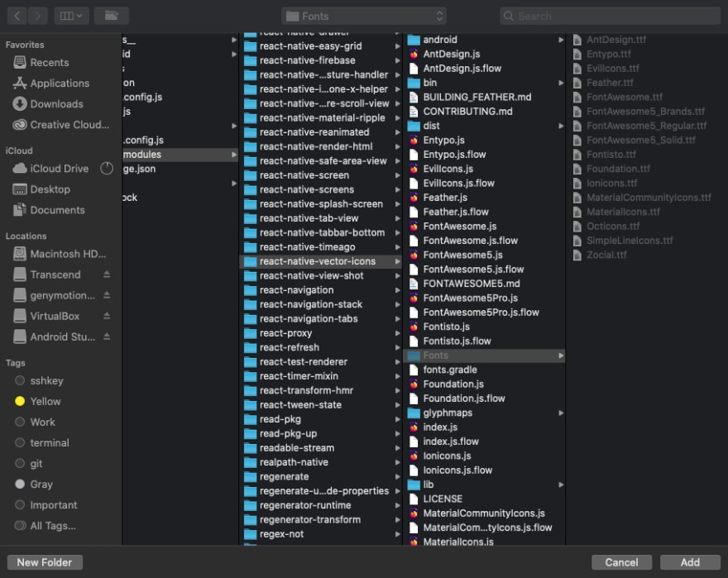Expand the react-native-firebase folder arrow

point(398,61)
